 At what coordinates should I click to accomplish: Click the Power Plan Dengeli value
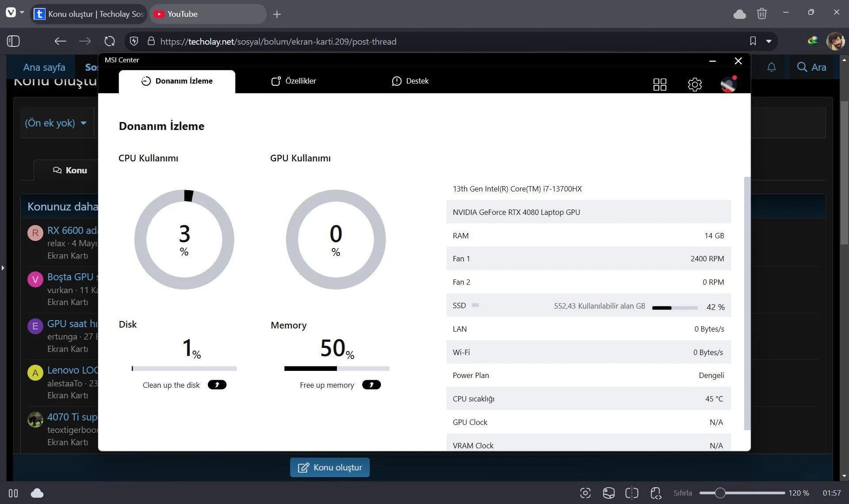coord(711,375)
